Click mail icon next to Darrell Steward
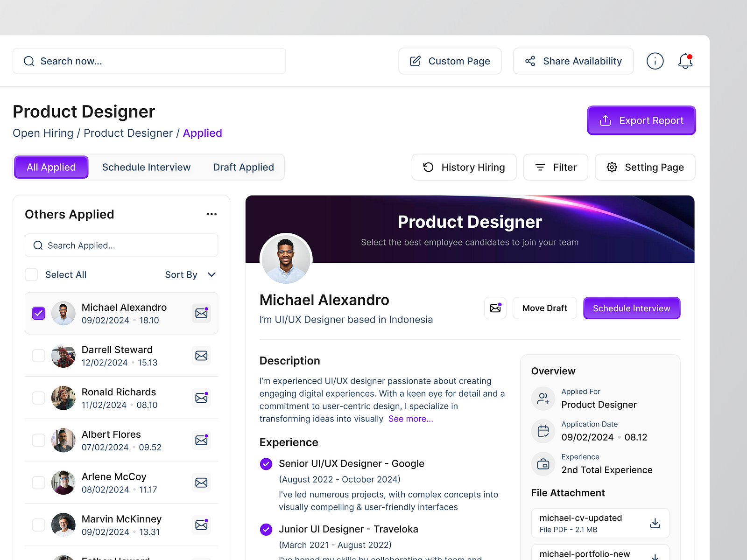The height and width of the screenshot is (560, 747). 201,356
